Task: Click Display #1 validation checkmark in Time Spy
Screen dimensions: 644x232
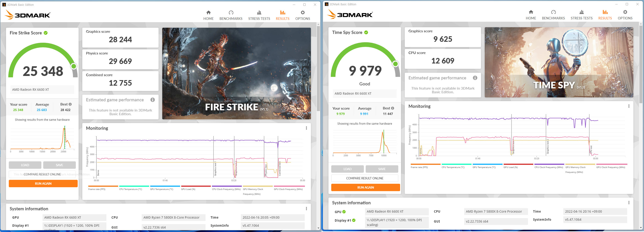Action: (x=354, y=220)
